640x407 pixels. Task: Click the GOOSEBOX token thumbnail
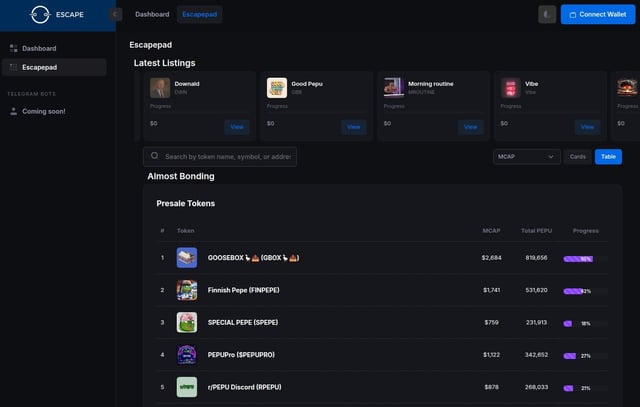tap(187, 258)
